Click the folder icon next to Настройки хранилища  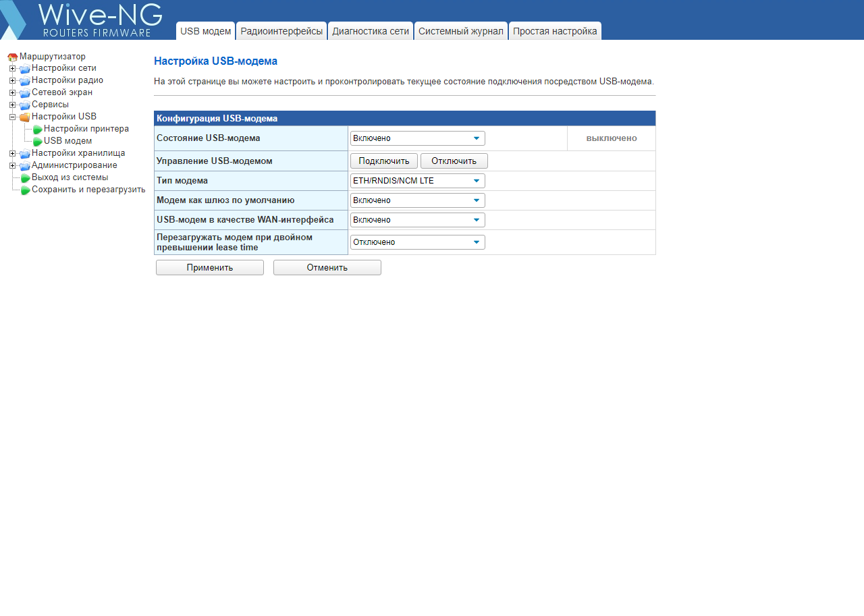(25, 154)
